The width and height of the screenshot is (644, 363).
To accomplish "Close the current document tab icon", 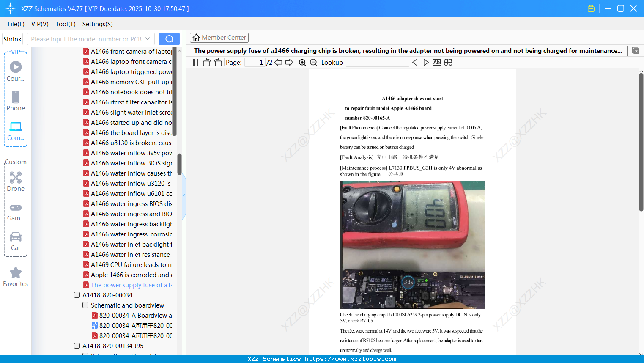I will [x=635, y=50].
